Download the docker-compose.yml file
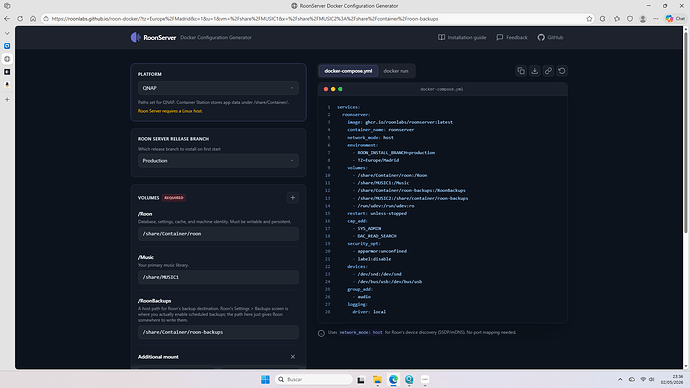The height and width of the screenshot is (388, 690). (535, 71)
